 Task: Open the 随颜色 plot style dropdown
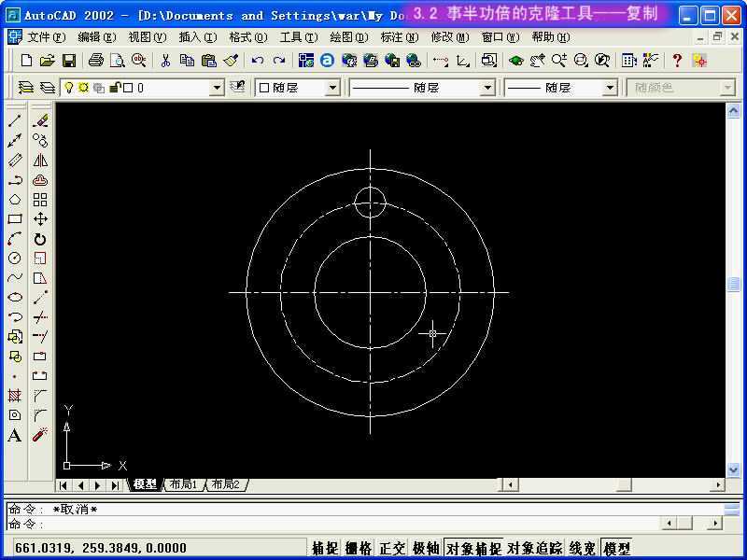(x=727, y=88)
